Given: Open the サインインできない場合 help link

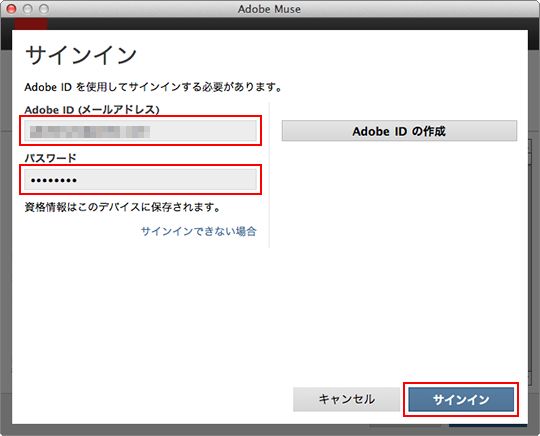Looking at the screenshot, I should click(198, 231).
